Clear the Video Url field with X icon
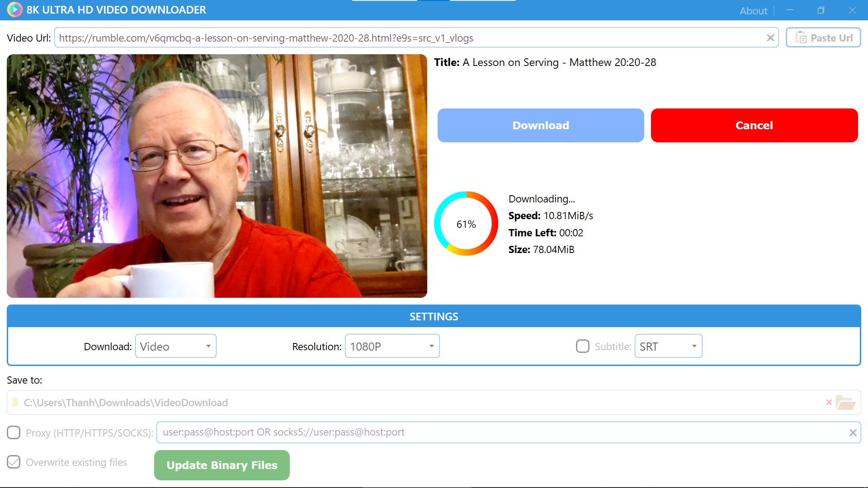Viewport: 868px width, 488px height. pos(770,38)
